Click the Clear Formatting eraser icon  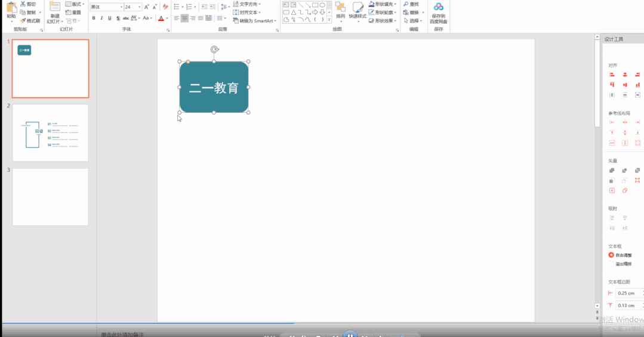[165, 7]
